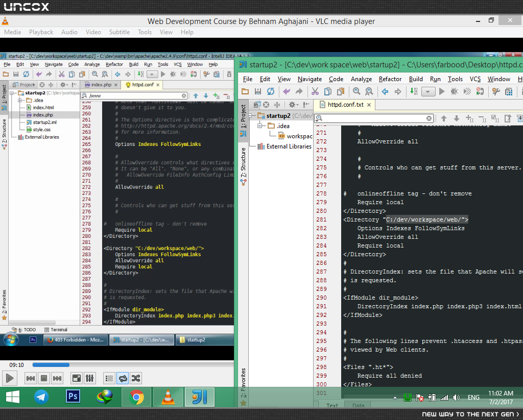Go to previous search occurrence in front editor

click(x=444, y=118)
